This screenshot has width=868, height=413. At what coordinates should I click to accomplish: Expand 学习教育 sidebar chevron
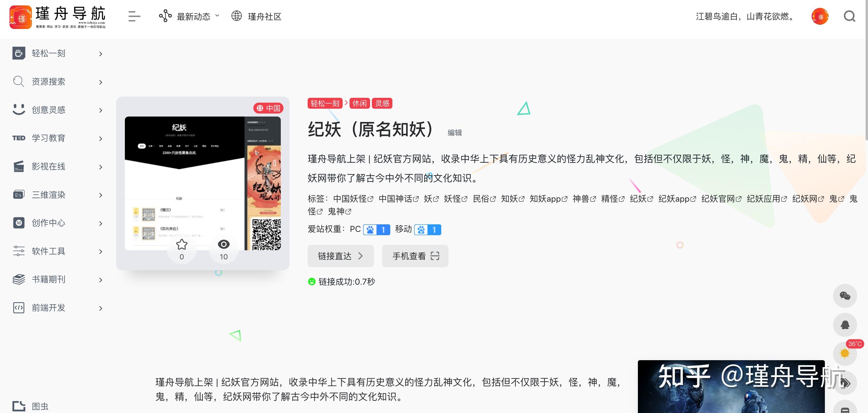(100, 139)
